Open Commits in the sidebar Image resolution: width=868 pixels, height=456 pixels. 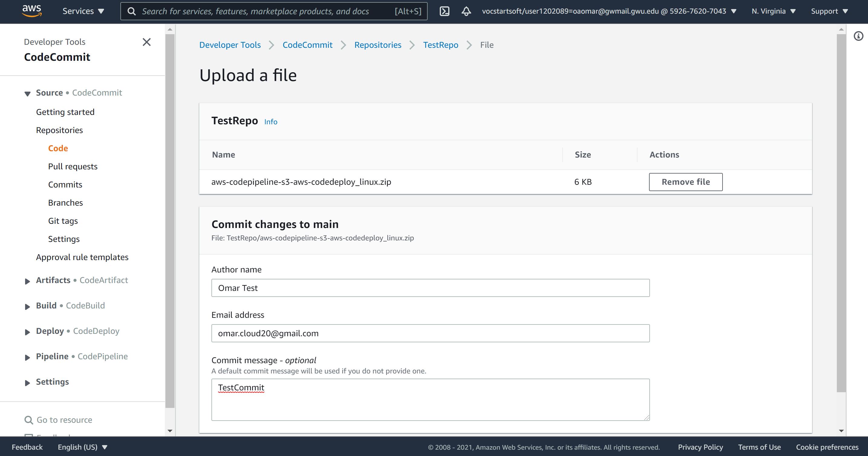point(65,184)
